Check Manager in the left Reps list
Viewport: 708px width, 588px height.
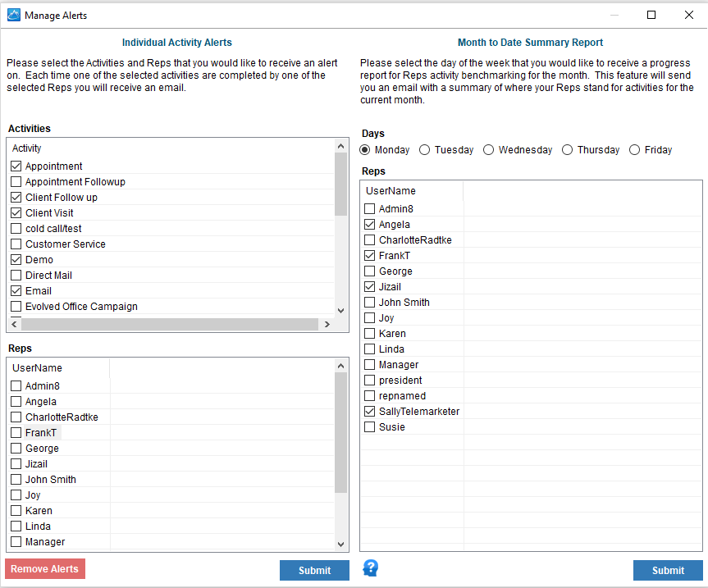pyautogui.click(x=16, y=541)
